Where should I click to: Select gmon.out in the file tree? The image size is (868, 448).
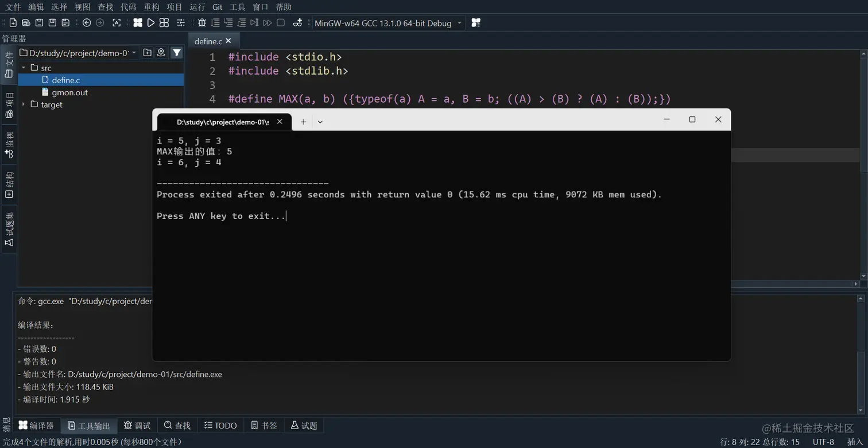click(101, 92)
